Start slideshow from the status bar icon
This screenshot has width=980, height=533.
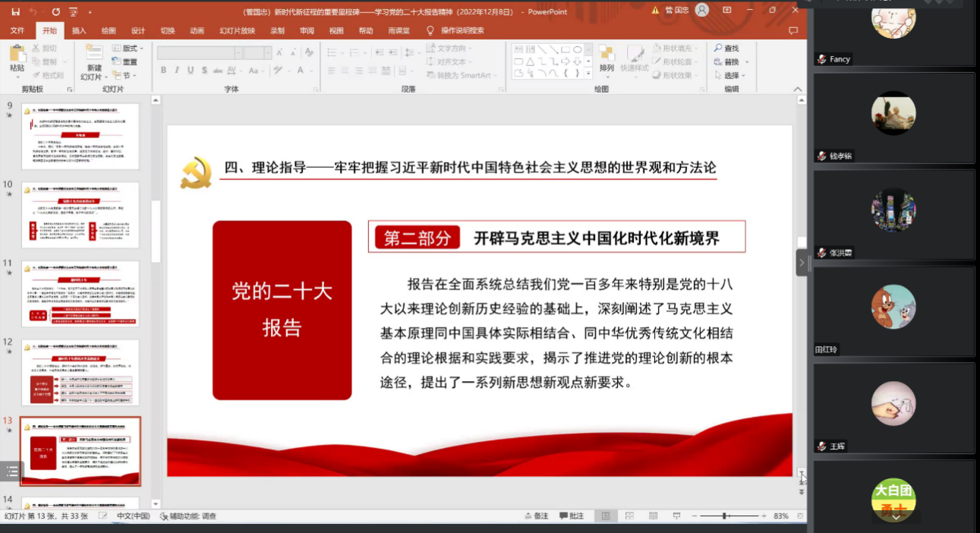(x=676, y=516)
